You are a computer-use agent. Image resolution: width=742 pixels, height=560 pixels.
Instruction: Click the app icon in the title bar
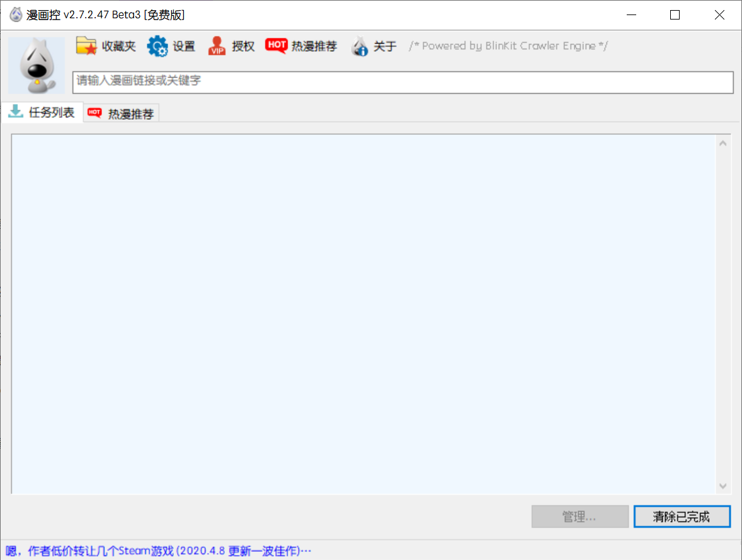click(x=14, y=14)
